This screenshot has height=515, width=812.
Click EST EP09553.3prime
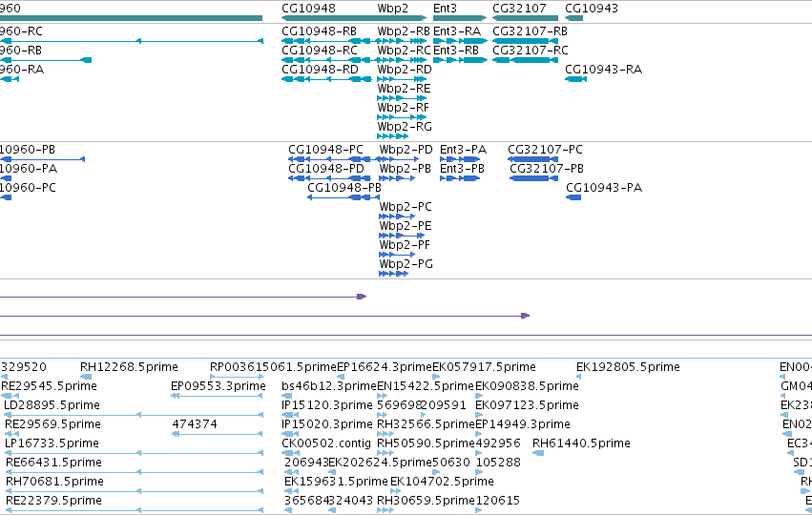point(219,386)
